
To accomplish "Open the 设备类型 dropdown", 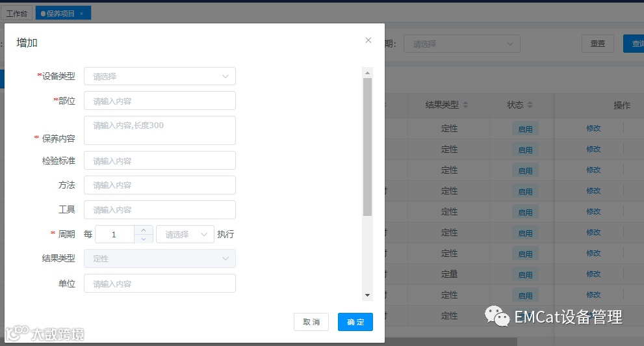I will (160, 77).
